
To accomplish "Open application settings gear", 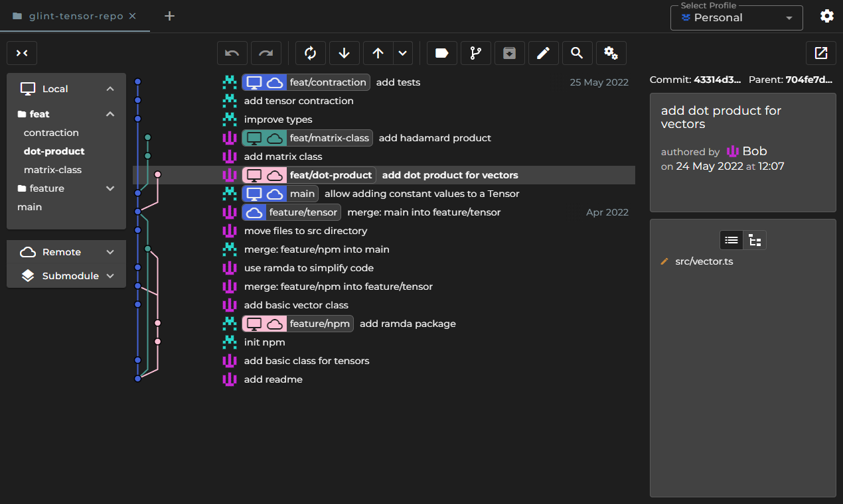I will point(827,16).
